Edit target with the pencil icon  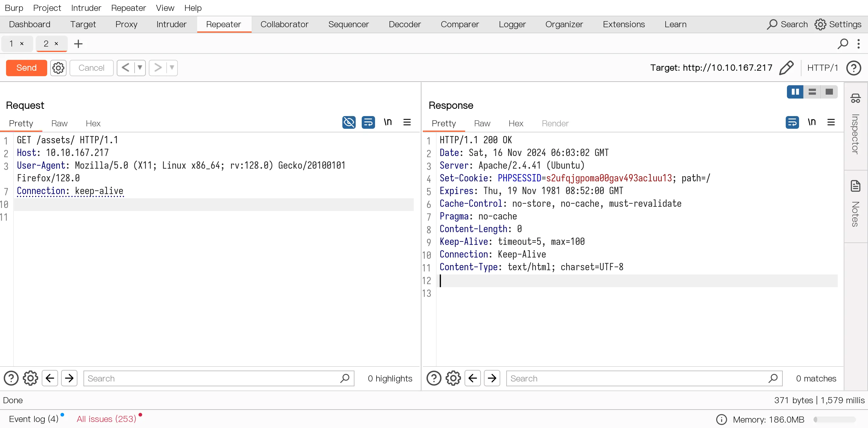click(x=786, y=68)
